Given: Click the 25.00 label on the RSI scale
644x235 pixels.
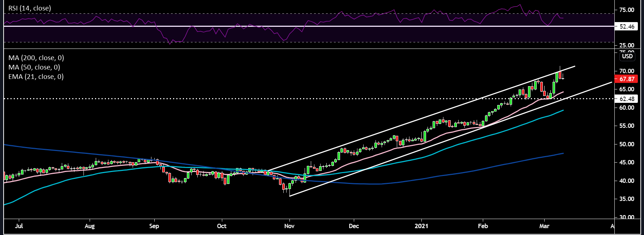Looking at the screenshot, I should [x=627, y=45].
